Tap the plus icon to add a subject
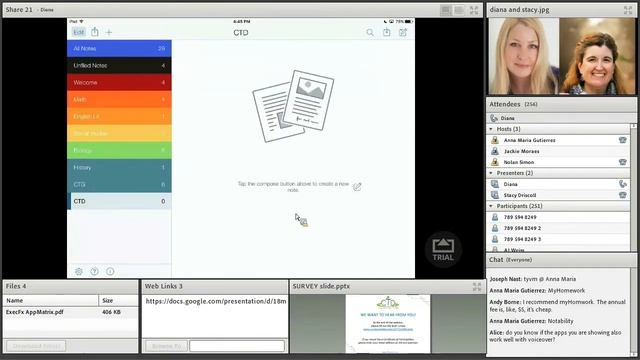The width and height of the screenshot is (640, 360). click(x=109, y=32)
